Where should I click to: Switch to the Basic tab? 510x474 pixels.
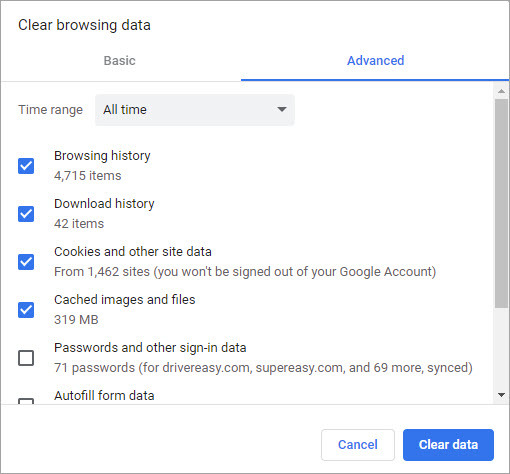pos(120,61)
